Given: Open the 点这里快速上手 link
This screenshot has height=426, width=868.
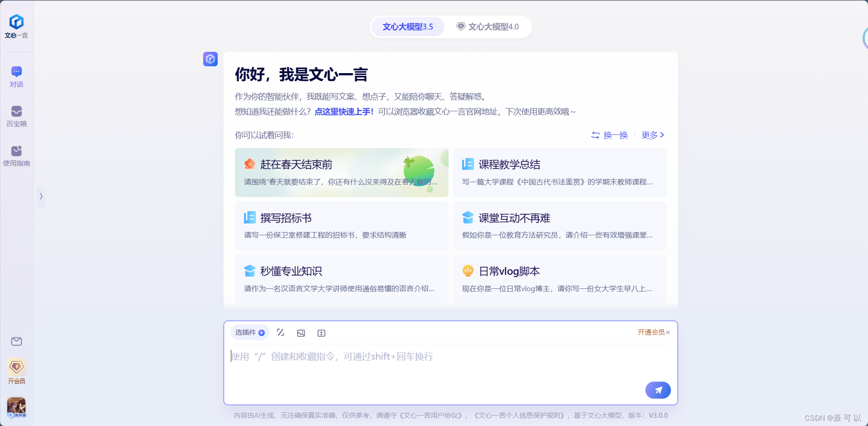Looking at the screenshot, I should (x=344, y=112).
